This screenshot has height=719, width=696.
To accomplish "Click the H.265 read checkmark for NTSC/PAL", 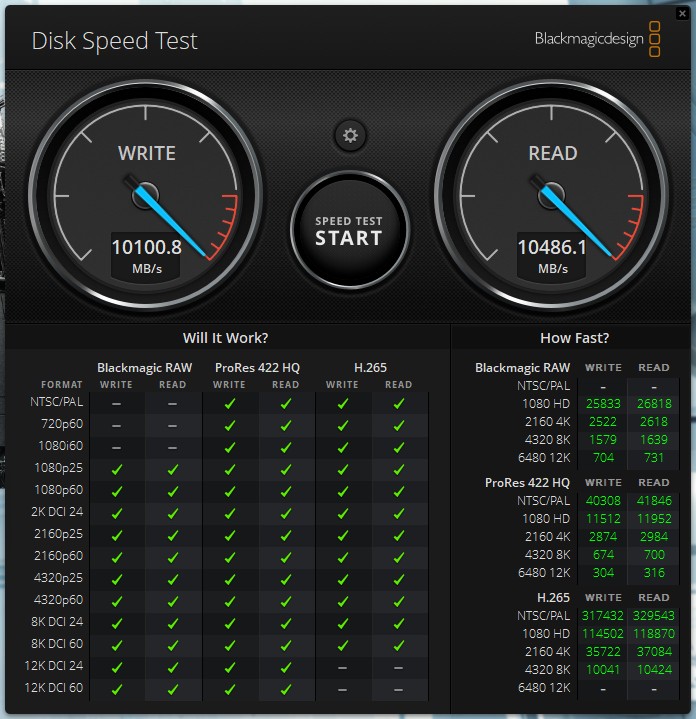I will 398,403.
